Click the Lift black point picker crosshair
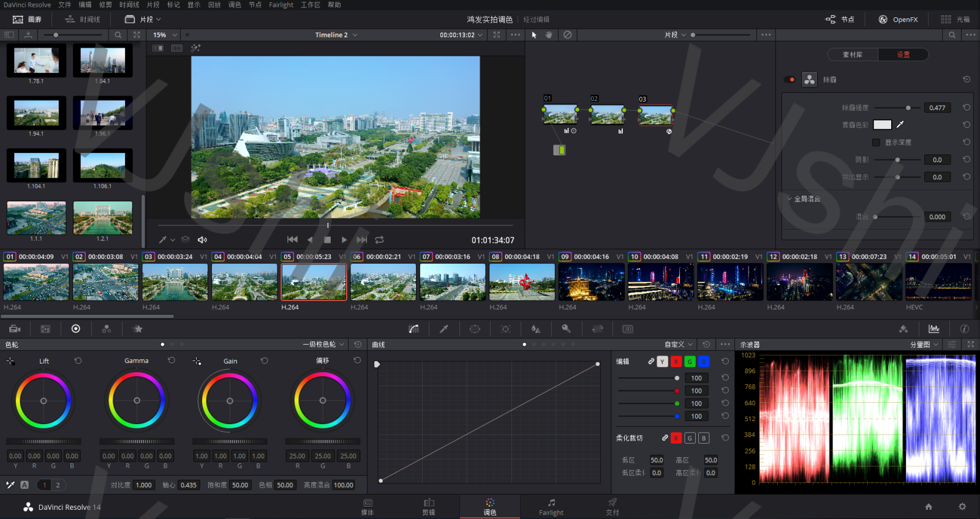The width and height of the screenshot is (980, 519). (10, 361)
